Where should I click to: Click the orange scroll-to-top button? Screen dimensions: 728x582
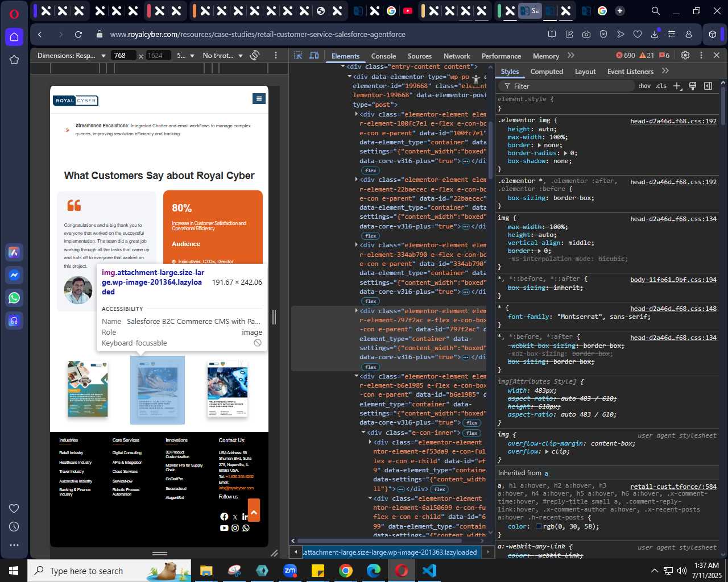point(254,510)
